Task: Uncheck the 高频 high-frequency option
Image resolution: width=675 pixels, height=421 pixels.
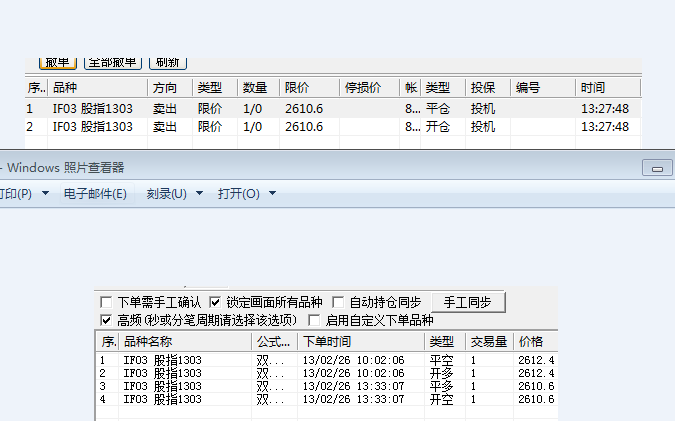Action: coord(107,320)
